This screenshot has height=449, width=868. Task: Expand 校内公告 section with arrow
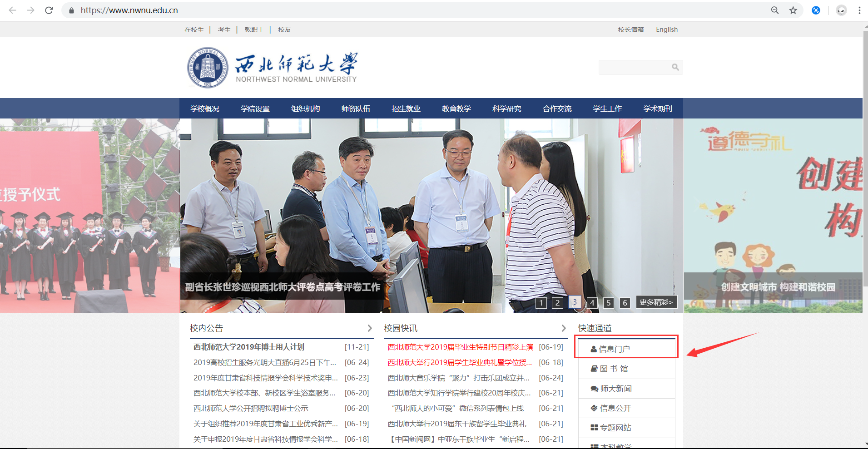(369, 328)
